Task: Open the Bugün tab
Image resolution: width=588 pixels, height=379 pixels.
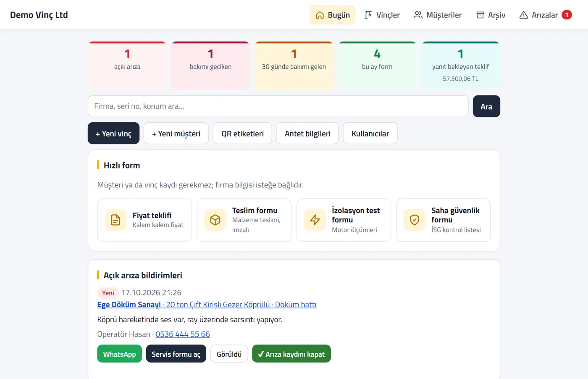Action: [333, 15]
